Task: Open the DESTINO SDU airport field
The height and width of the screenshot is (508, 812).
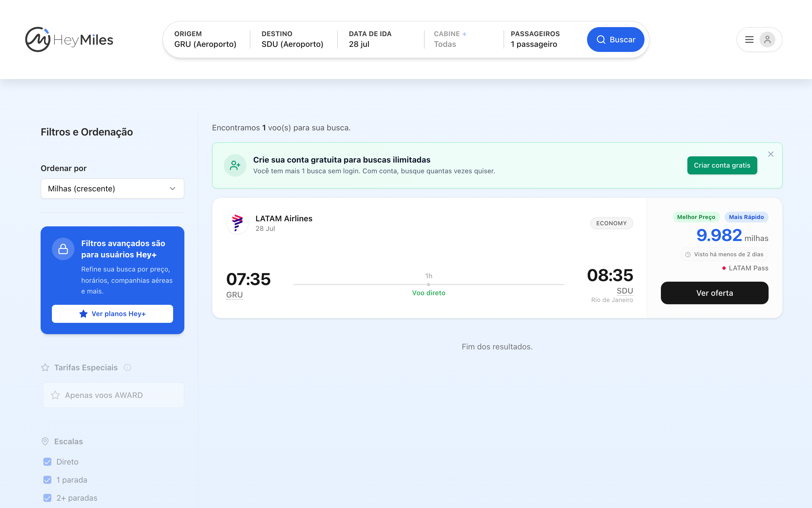Action: 292,39
